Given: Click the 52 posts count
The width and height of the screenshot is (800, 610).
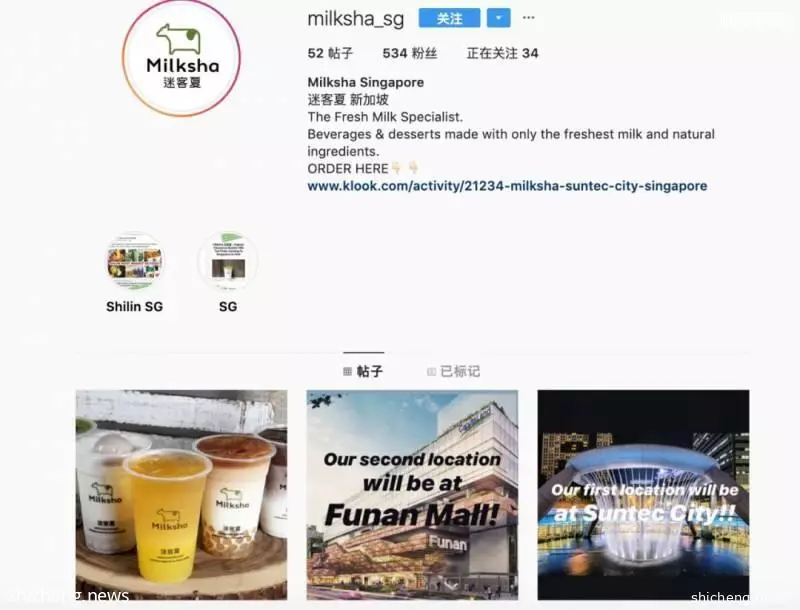Looking at the screenshot, I should click(x=330, y=53).
